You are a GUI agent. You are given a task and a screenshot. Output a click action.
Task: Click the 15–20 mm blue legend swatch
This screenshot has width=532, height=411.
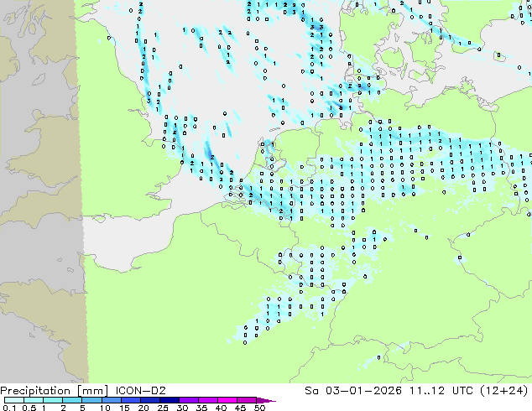click(x=130, y=400)
